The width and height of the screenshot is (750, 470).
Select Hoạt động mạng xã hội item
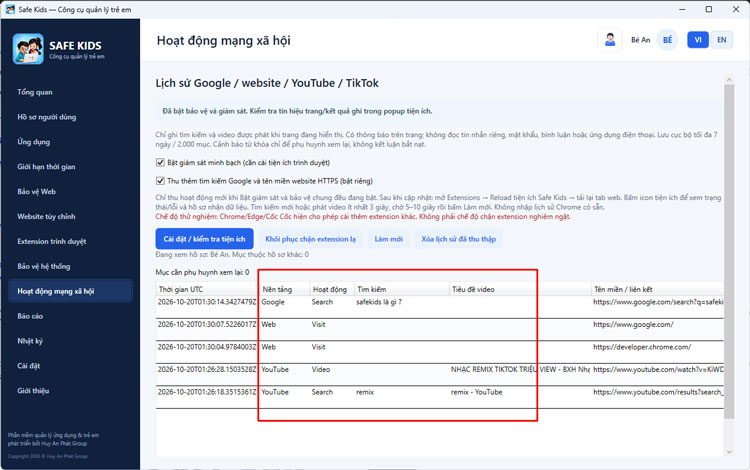pyautogui.click(x=70, y=291)
